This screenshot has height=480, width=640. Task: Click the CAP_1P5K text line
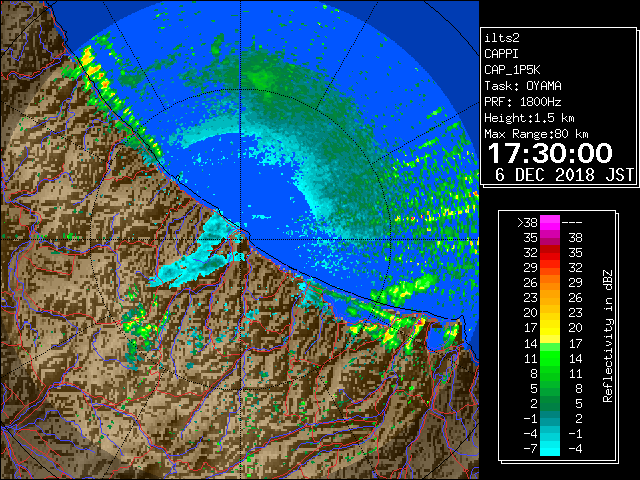[512, 70]
